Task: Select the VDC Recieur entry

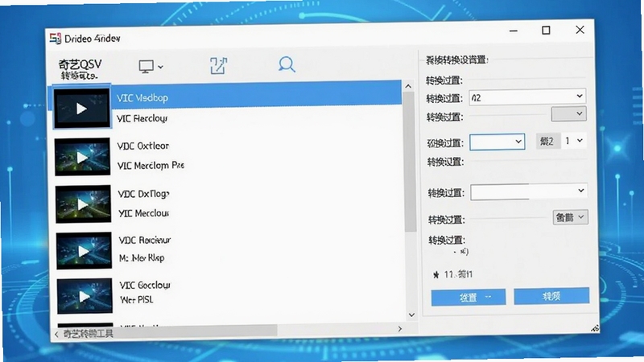Action: [x=145, y=240]
